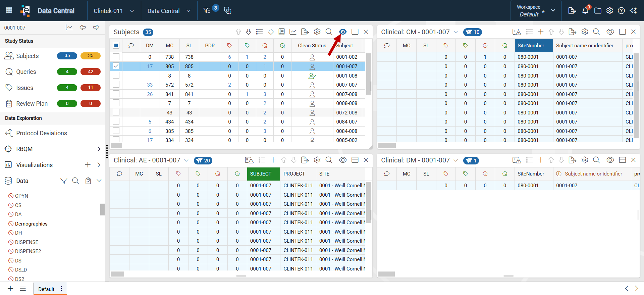
Task: Open Issues in Study Status
Action: click(x=25, y=88)
